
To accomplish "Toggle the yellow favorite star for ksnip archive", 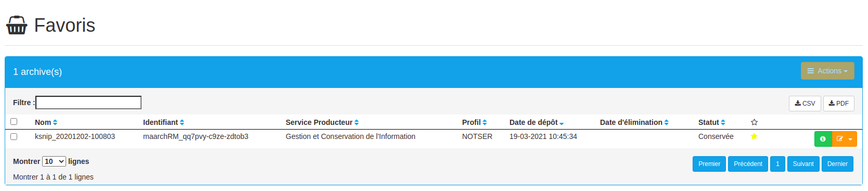I will tap(754, 136).
